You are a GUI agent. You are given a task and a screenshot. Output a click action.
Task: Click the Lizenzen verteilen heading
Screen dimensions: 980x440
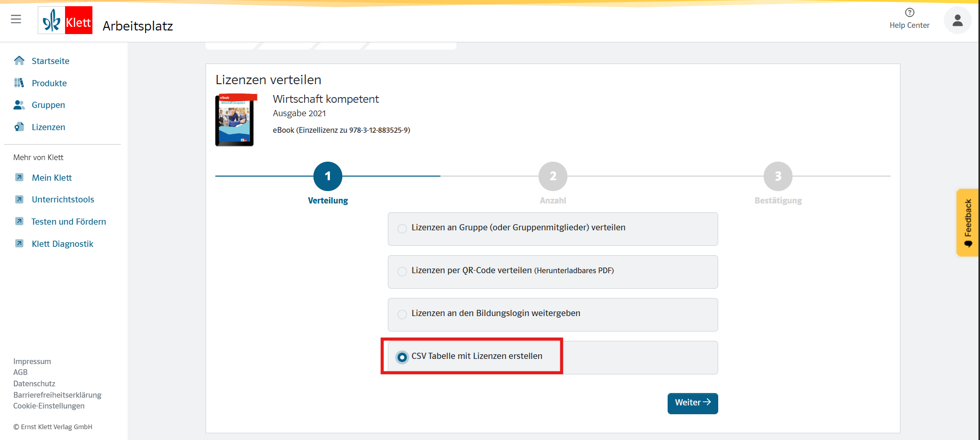pos(268,80)
